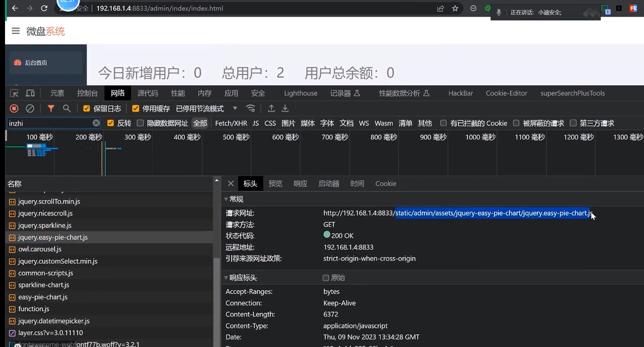Viewport: 644px width, 347px height.
Task: Enable 隐藏数据网址 checkbox
Action: pos(140,123)
